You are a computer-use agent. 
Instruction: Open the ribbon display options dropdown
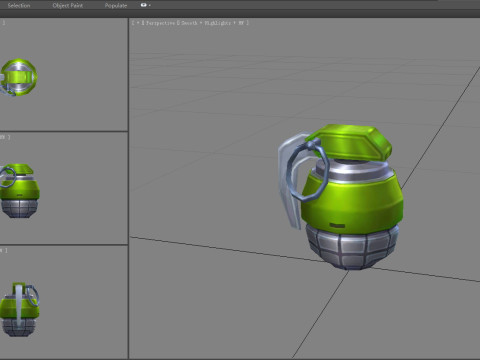point(146,5)
